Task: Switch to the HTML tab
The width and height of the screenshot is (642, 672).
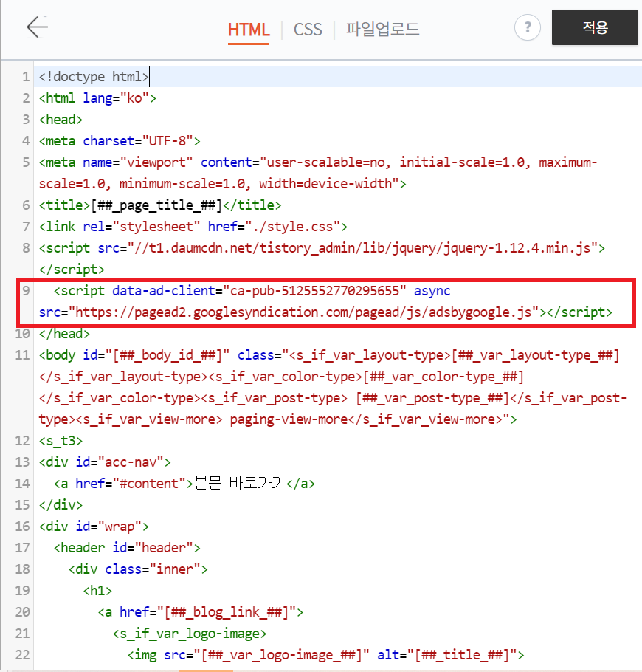Action: (249, 30)
